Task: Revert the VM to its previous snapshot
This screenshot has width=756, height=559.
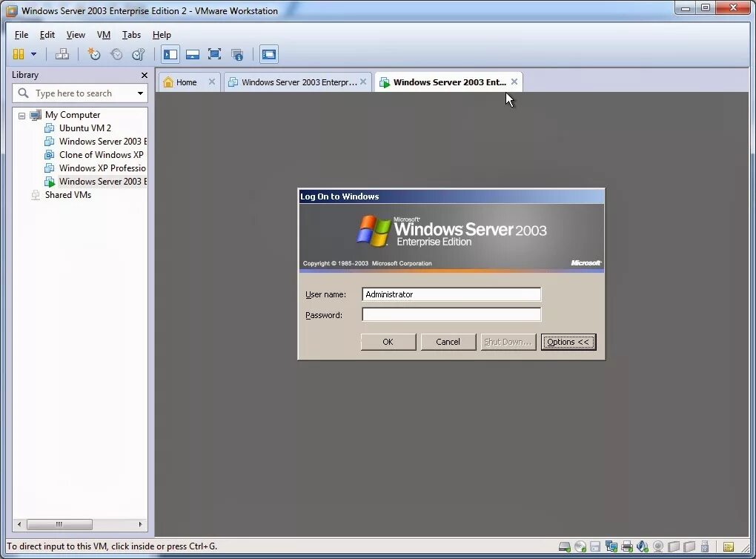Action: (116, 54)
